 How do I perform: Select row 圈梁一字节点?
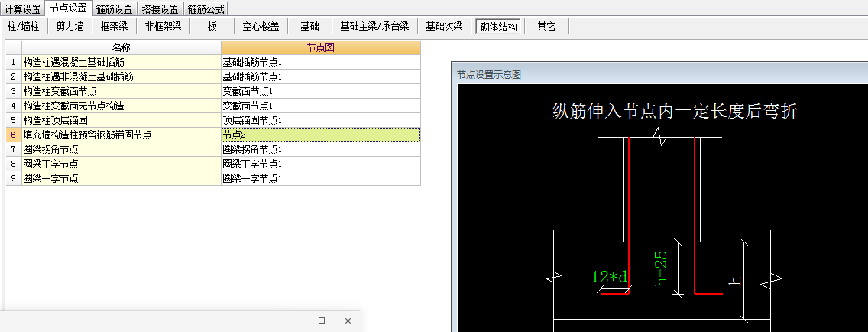121,178
